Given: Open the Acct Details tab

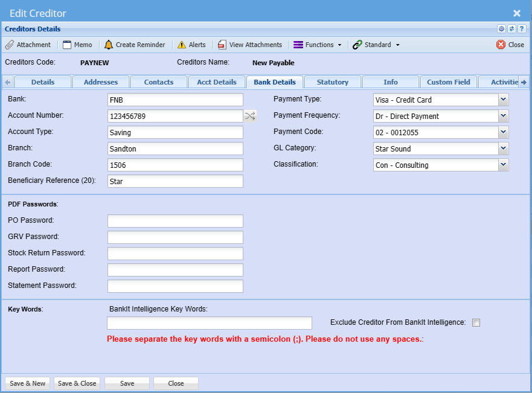Looking at the screenshot, I should pyautogui.click(x=217, y=82).
